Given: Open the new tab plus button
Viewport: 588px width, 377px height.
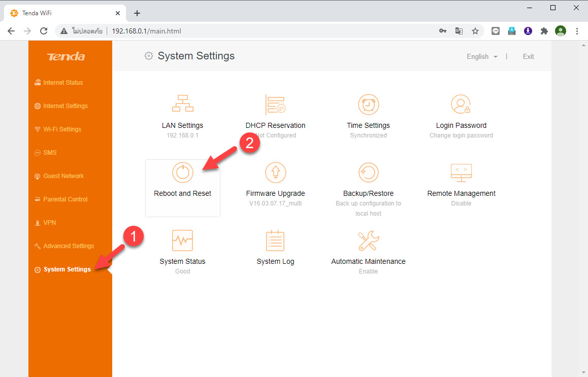Looking at the screenshot, I should [137, 13].
